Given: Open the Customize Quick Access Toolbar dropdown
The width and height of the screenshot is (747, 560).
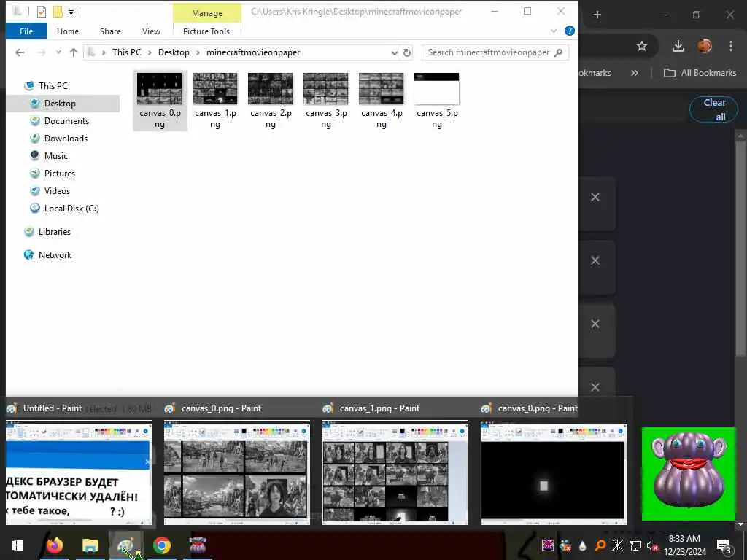Looking at the screenshot, I should tap(71, 12).
